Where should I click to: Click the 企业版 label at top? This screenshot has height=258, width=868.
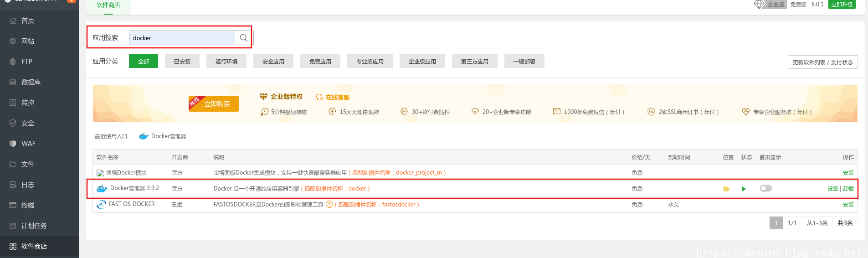click(776, 5)
